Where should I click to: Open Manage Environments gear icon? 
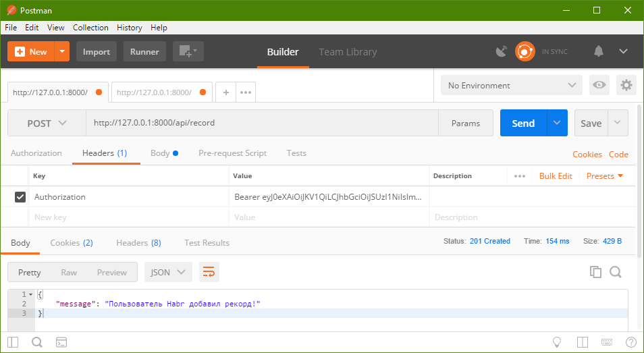(626, 85)
